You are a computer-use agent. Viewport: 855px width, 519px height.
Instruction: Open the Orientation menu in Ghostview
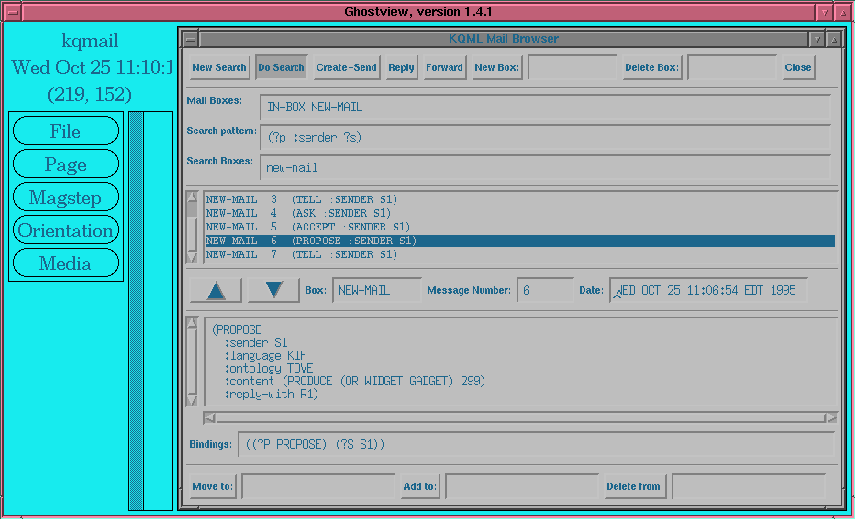65,230
